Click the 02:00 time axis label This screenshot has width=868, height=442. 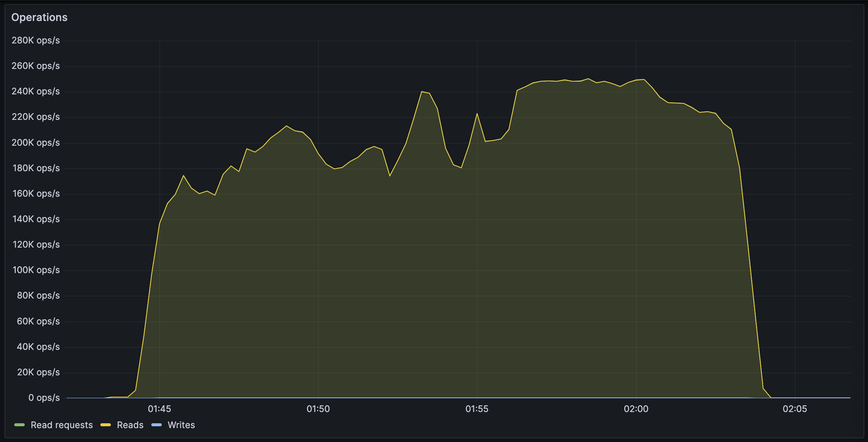click(636, 409)
